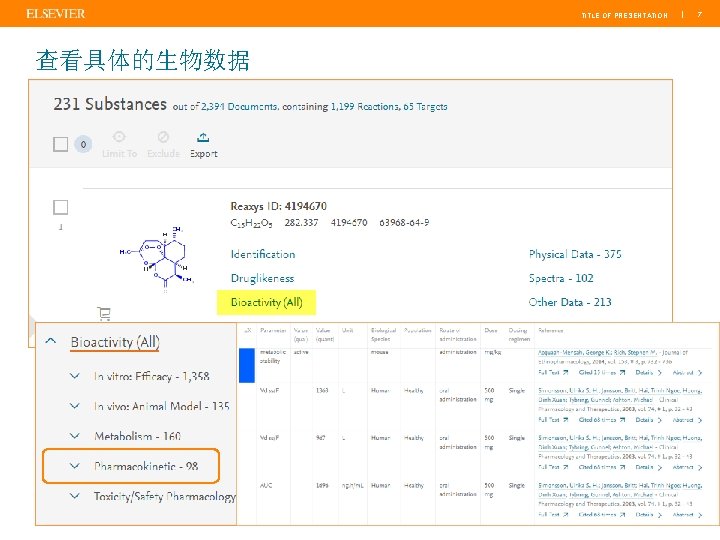Expand the In vivo: Animal Model chevron
The height and width of the screenshot is (540, 720).
74,405
